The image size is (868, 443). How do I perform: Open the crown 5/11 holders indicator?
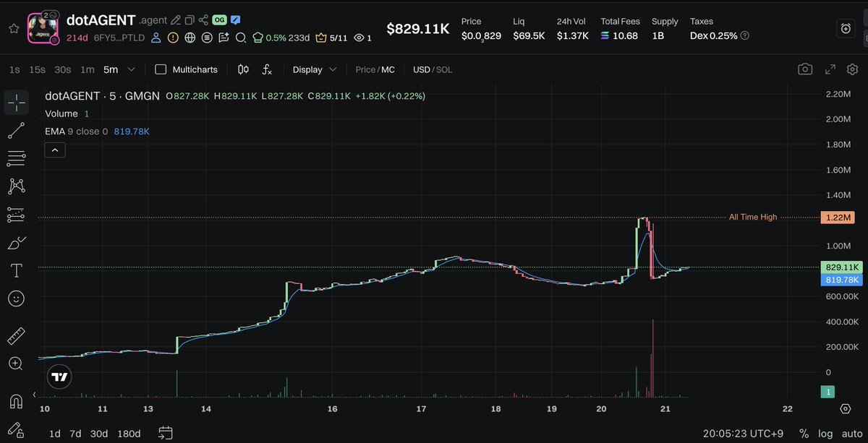click(x=330, y=37)
